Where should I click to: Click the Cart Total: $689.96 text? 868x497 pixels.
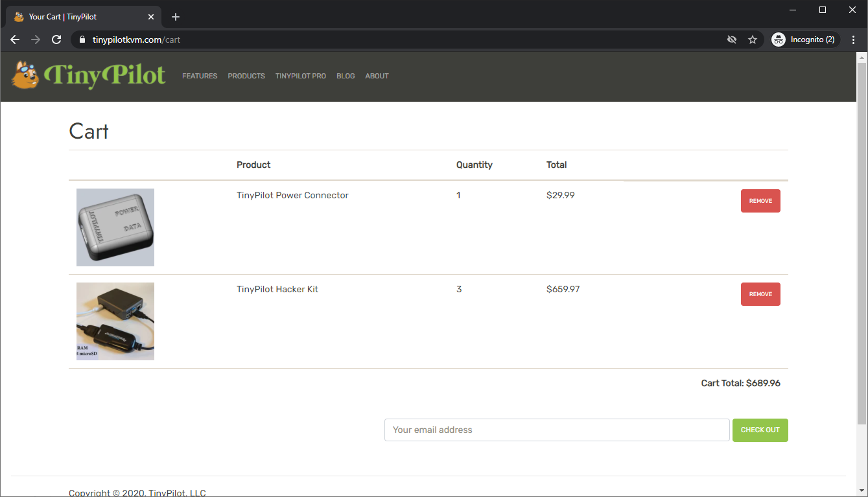click(741, 383)
